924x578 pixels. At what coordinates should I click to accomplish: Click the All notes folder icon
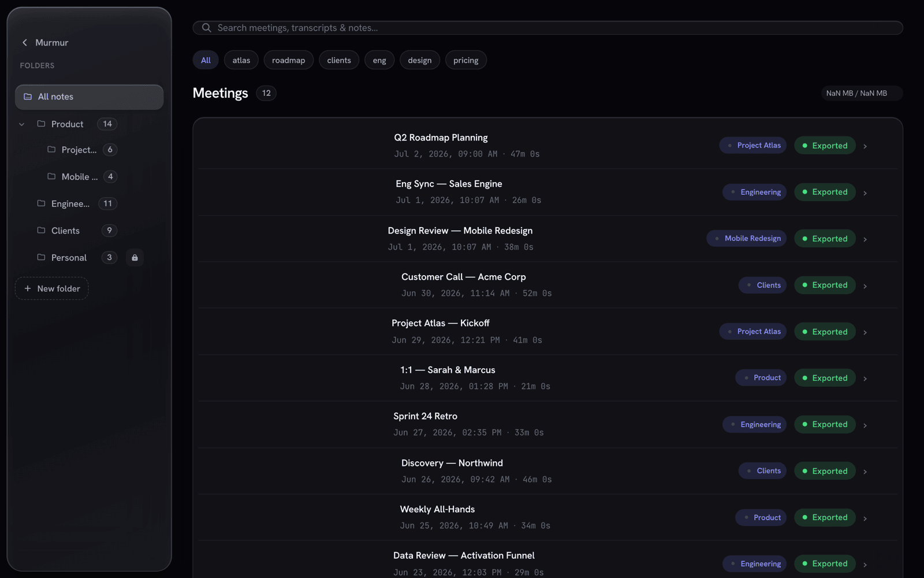point(28,97)
